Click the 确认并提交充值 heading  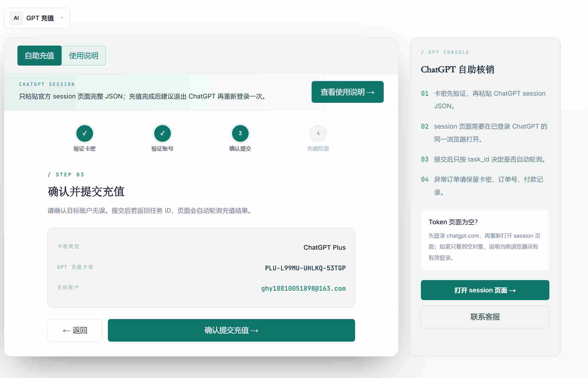[86, 192]
